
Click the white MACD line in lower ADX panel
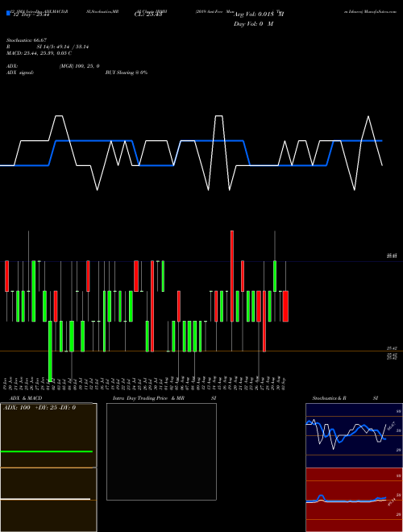click(x=45, y=499)
